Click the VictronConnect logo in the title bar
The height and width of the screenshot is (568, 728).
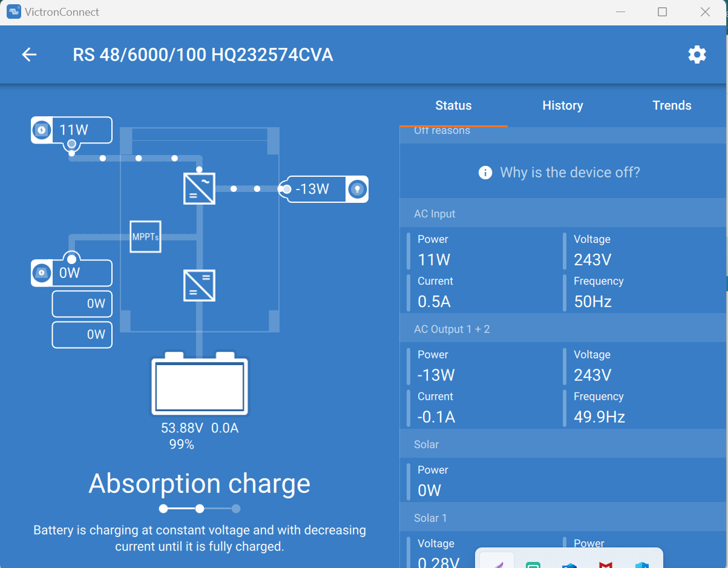click(x=13, y=12)
